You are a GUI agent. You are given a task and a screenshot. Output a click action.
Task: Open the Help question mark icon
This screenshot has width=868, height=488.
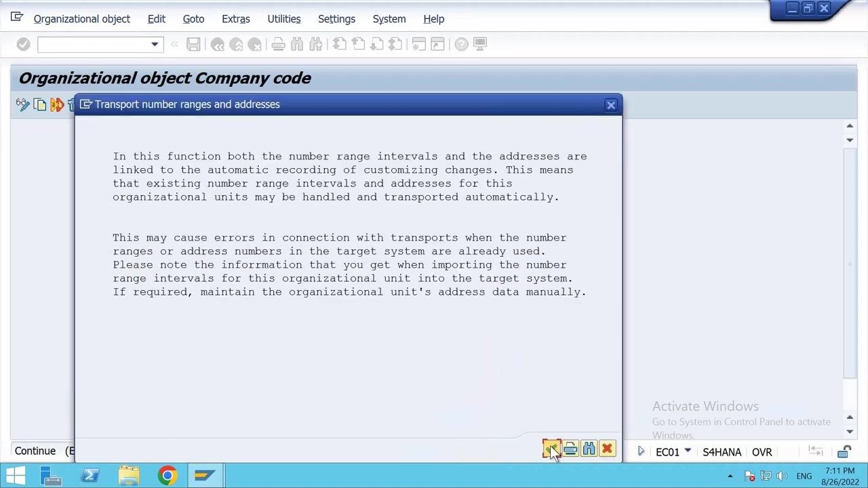click(x=461, y=45)
